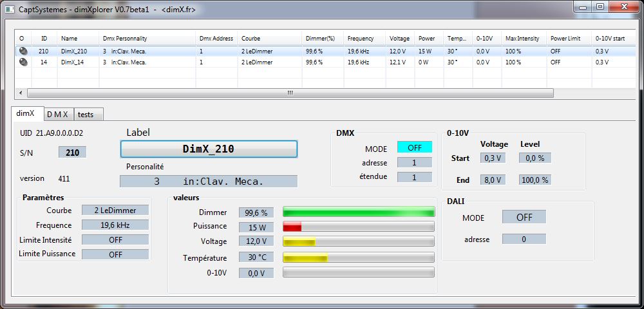Toggle the DMX MODE OFF field
This screenshot has width=644, height=309.
pos(414,147)
